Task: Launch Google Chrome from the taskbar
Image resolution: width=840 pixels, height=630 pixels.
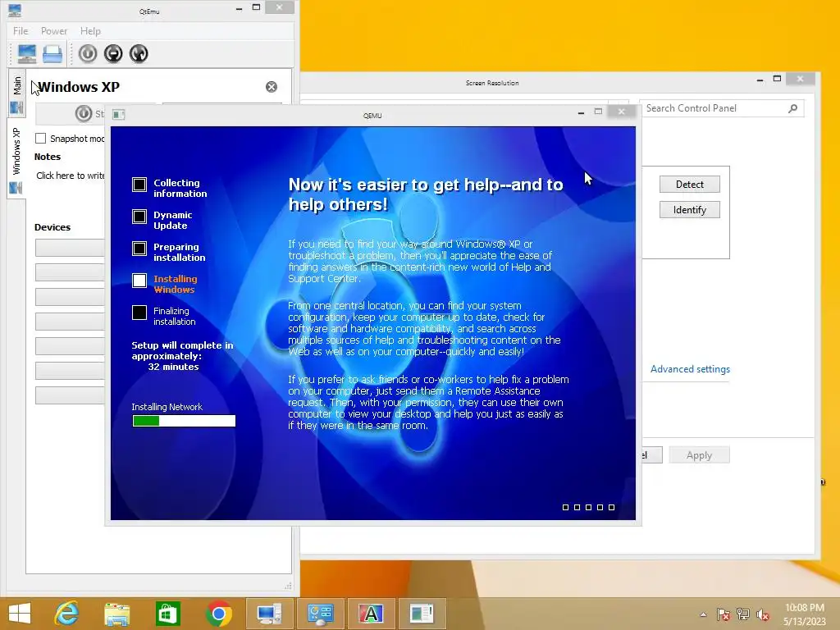Action: coord(218,614)
